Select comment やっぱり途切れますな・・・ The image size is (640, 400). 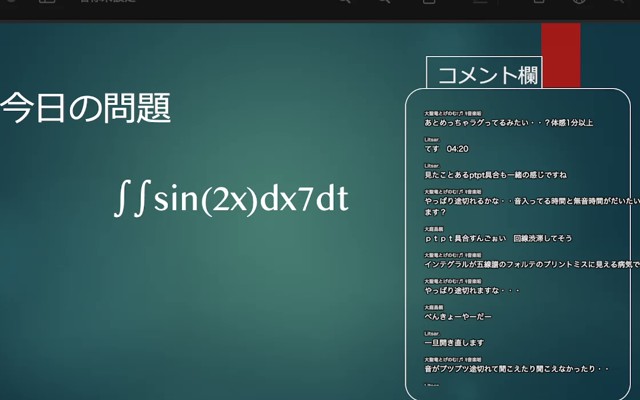(x=472, y=290)
